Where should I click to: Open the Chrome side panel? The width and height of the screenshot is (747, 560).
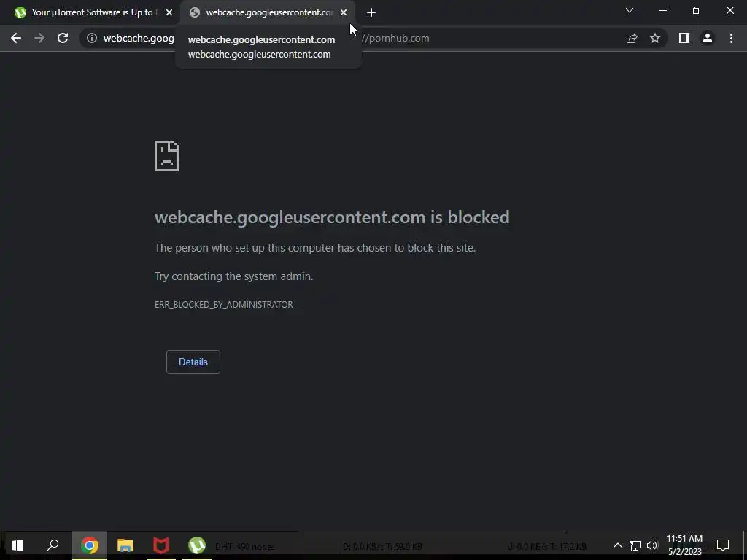(x=684, y=38)
